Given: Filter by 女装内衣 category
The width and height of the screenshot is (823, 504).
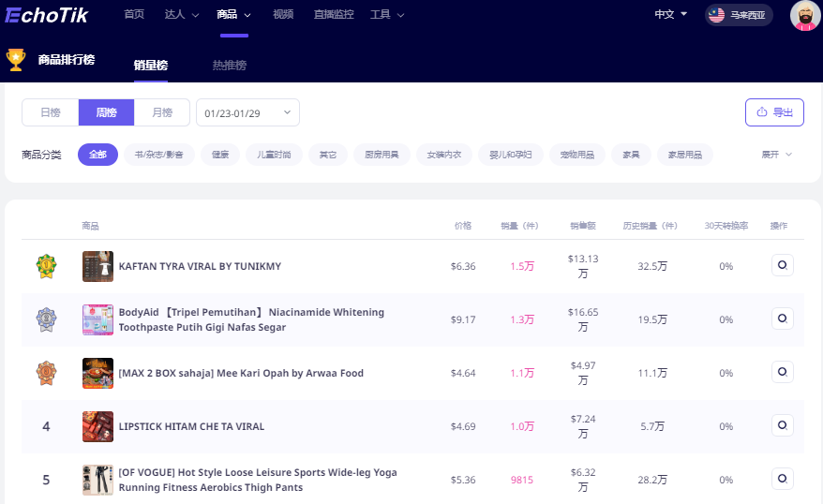Looking at the screenshot, I should tap(444, 155).
